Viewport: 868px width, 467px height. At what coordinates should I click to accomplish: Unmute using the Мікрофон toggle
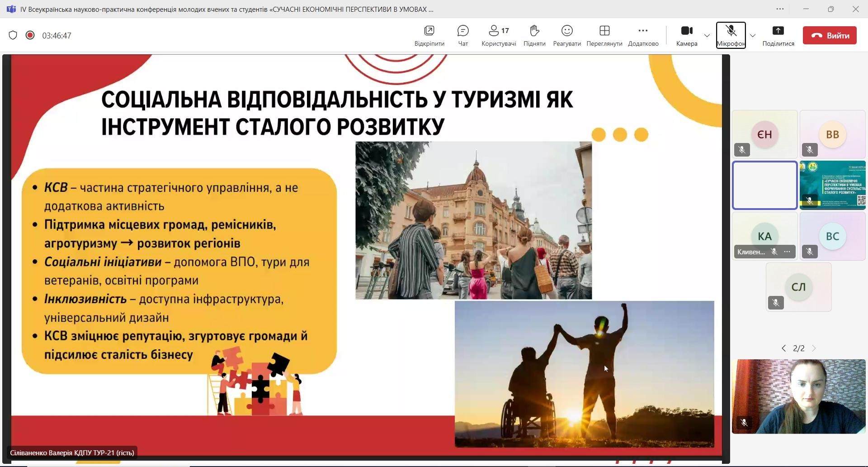click(730, 35)
